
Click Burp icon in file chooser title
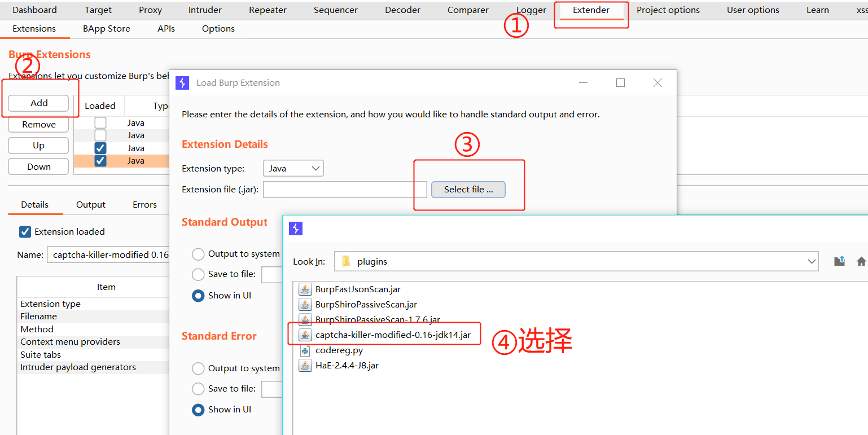(x=296, y=229)
